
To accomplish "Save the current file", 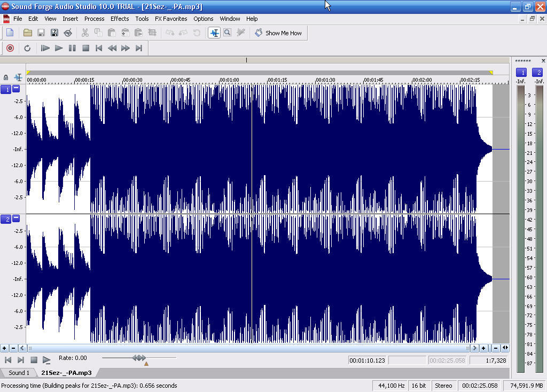I will pos(41,33).
